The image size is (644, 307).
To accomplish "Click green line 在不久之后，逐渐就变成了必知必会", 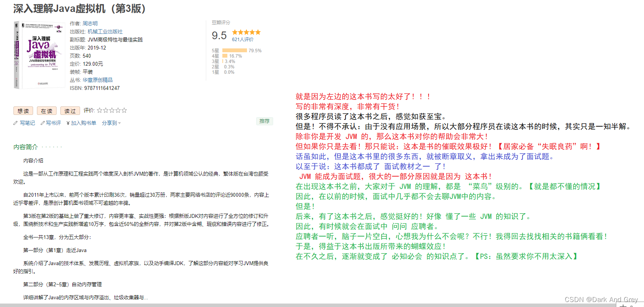I will [x=436, y=256].
